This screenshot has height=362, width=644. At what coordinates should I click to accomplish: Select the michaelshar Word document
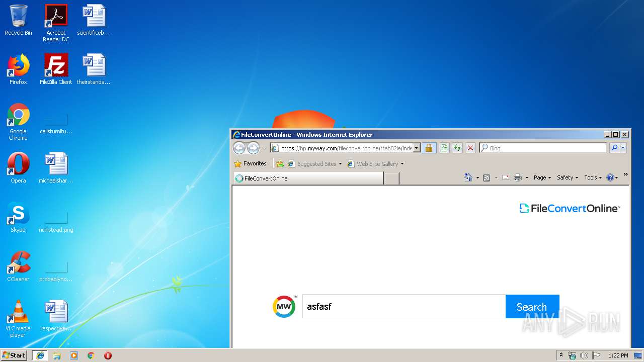click(56, 168)
